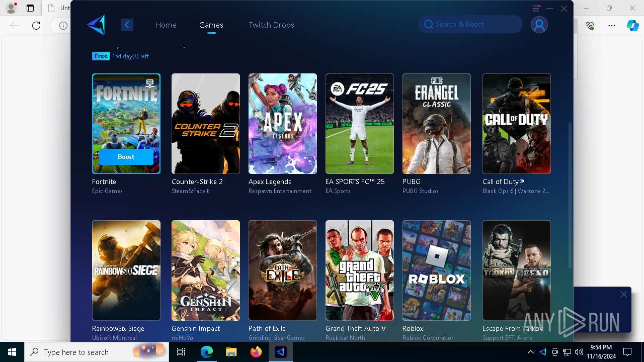
Task: Select the Call of Duty cover
Action: tap(517, 124)
